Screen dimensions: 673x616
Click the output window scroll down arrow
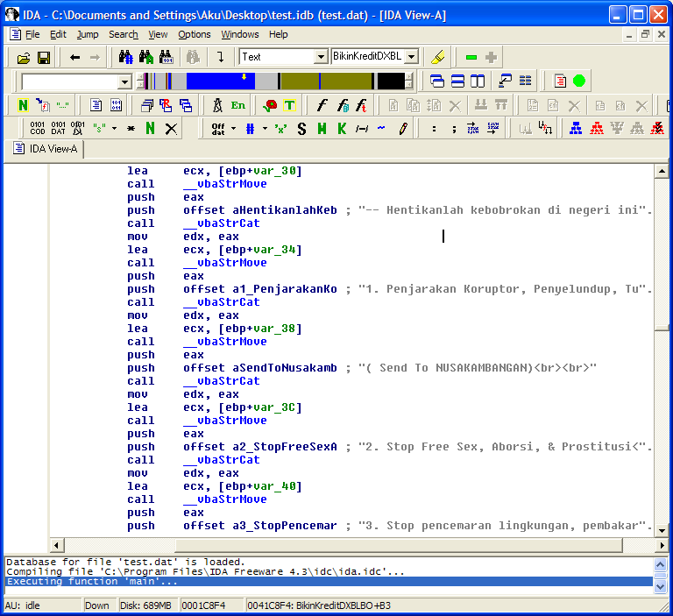(x=660, y=586)
